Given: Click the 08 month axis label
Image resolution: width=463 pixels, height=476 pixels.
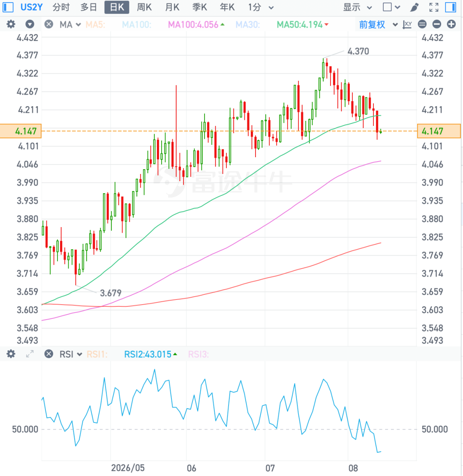Looking at the screenshot, I should coord(353,468).
